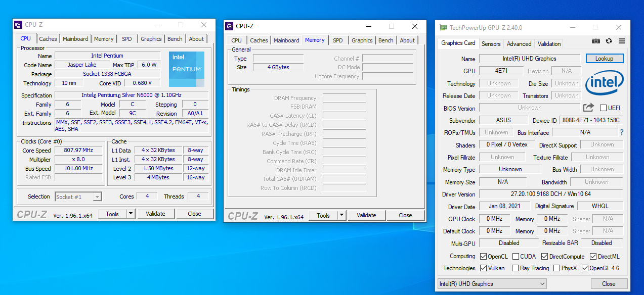Click Validate in the CPU-Z processor window
This screenshot has height=295, width=644.
point(156,214)
